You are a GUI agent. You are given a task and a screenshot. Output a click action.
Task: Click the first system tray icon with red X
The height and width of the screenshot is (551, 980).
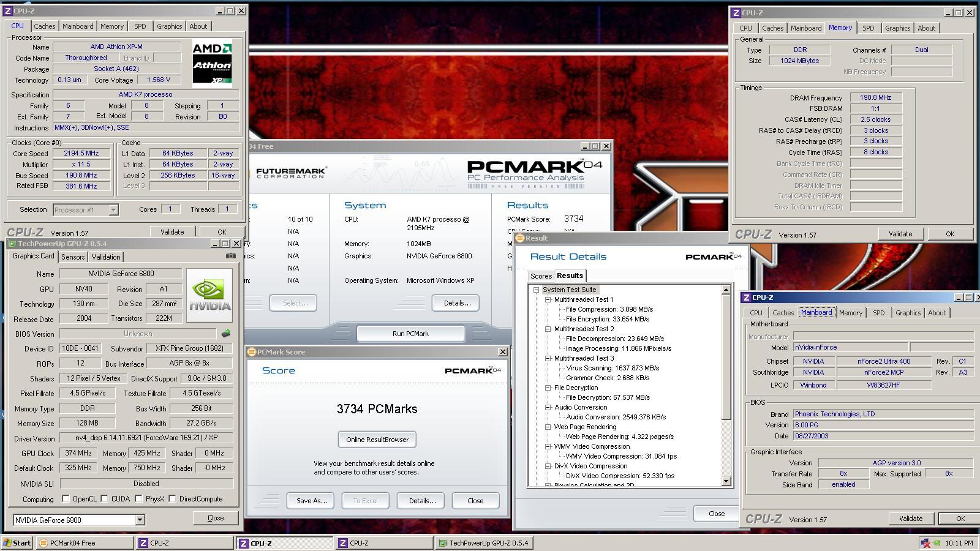click(x=925, y=543)
